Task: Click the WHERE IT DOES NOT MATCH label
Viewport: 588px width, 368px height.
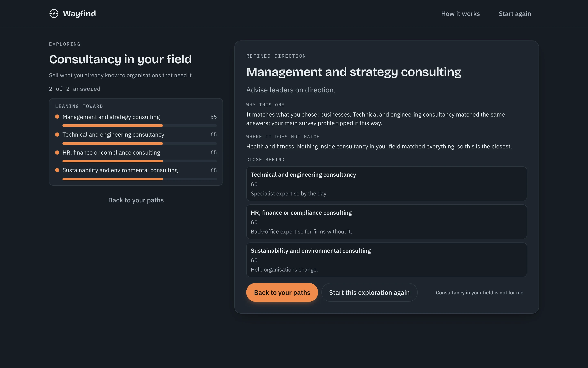Action: click(x=283, y=137)
